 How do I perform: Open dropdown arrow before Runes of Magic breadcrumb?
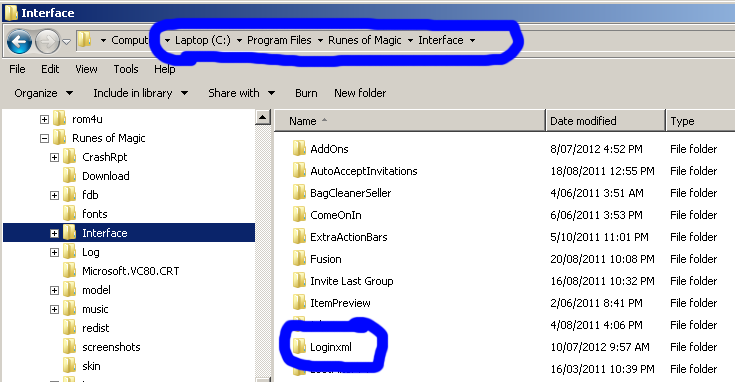(320, 41)
